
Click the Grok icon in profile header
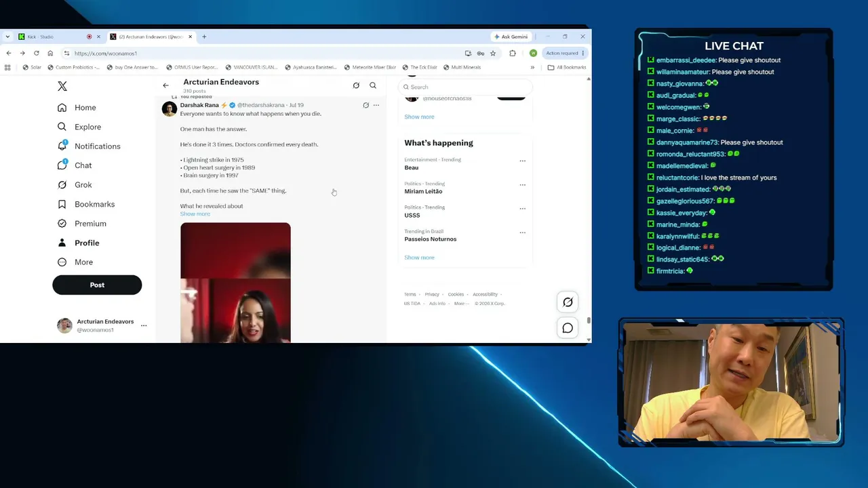coord(356,85)
